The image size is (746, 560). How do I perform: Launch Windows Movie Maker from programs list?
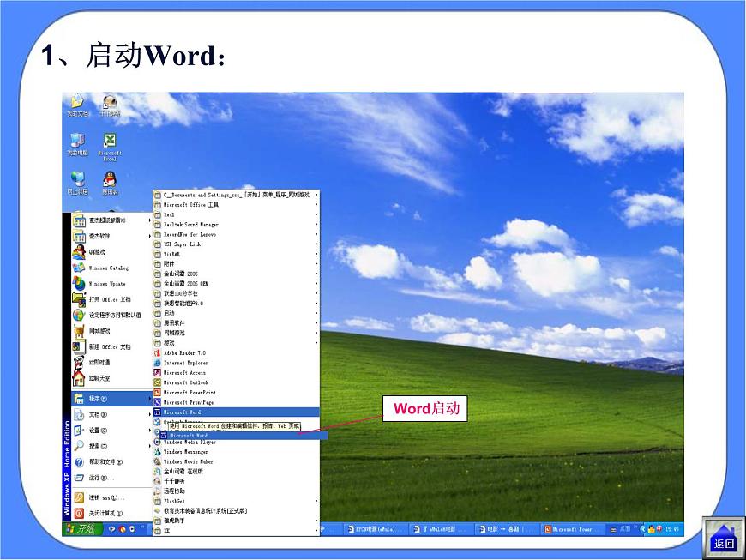(236, 462)
